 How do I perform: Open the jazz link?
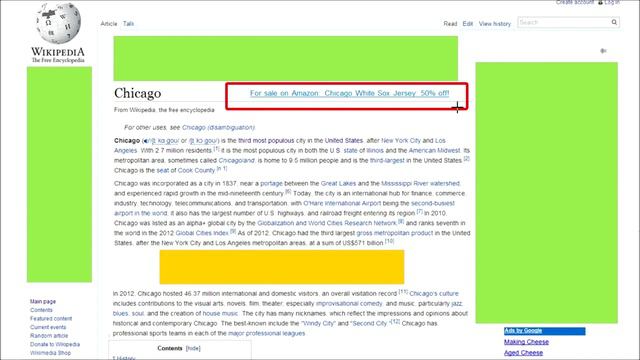tap(457, 304)
